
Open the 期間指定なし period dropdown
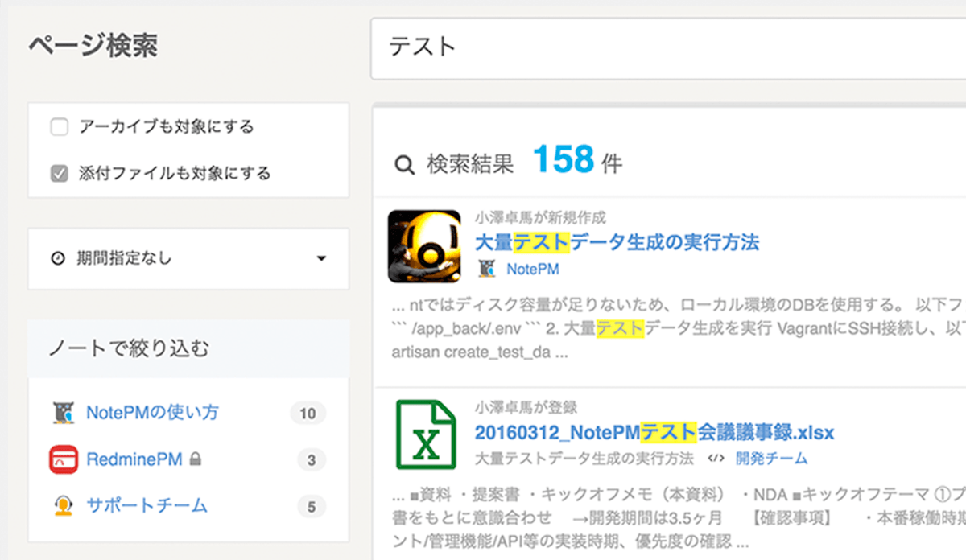188,259
